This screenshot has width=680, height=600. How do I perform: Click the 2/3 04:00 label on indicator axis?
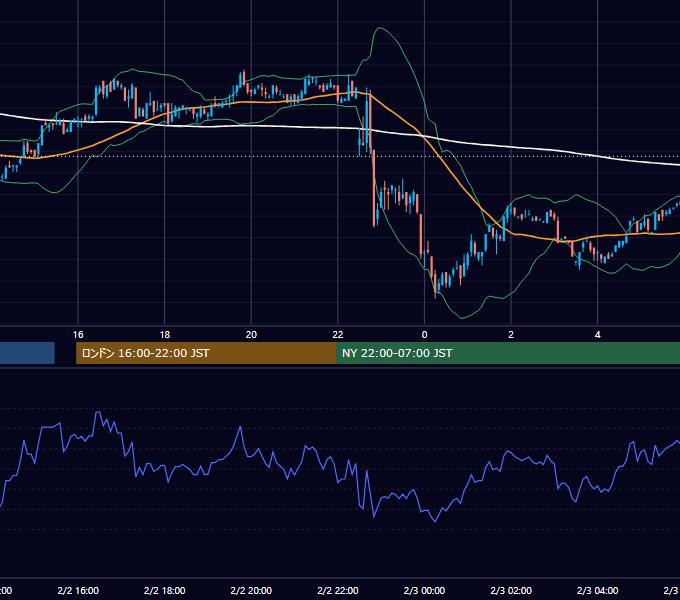(598, 590)
